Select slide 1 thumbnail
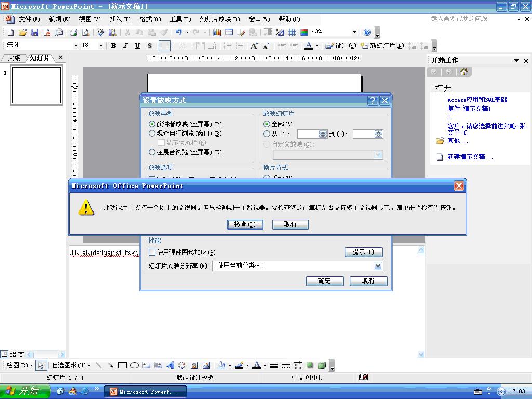Screen dimensions: 532x399 tap(37, 85)
